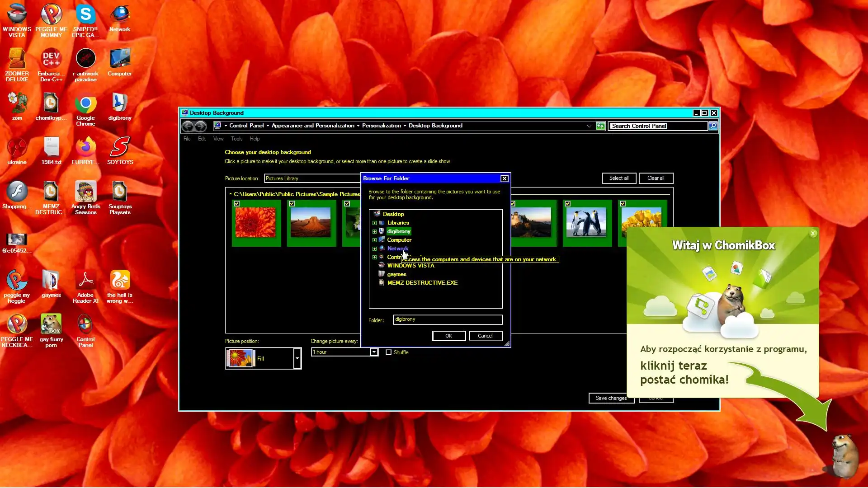Open the Picture position Fill dropdown
Screen dimensions: 868x488
coord(297,358)
